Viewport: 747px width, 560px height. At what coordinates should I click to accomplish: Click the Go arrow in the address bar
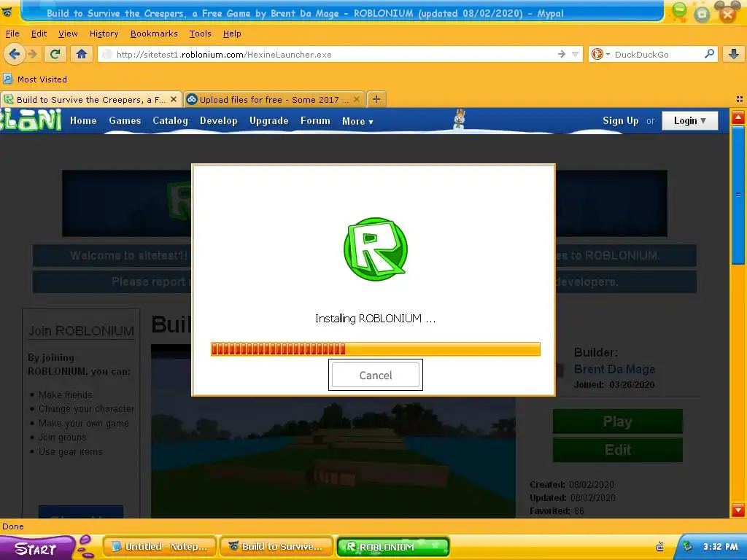pos(562,54)
